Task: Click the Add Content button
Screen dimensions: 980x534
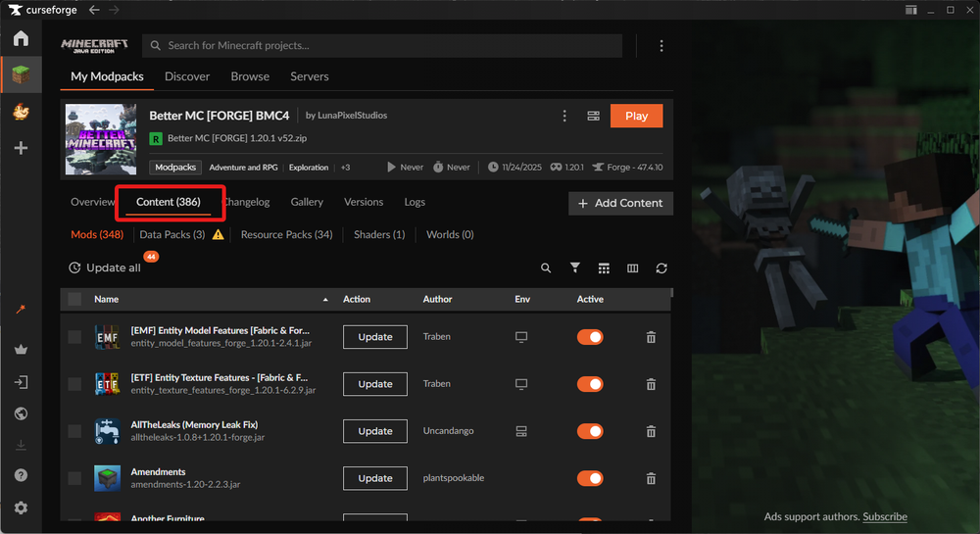Action: [620, 203]
